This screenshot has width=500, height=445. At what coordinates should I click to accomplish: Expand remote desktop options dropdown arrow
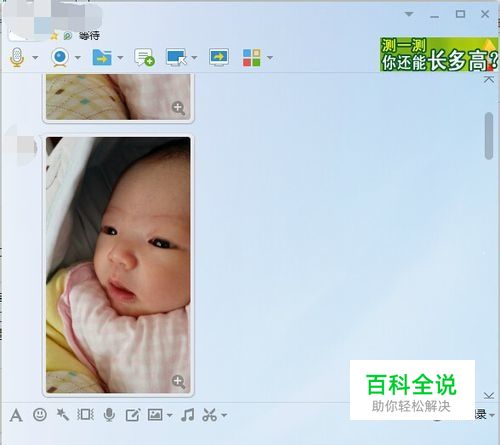pos(194,58)
